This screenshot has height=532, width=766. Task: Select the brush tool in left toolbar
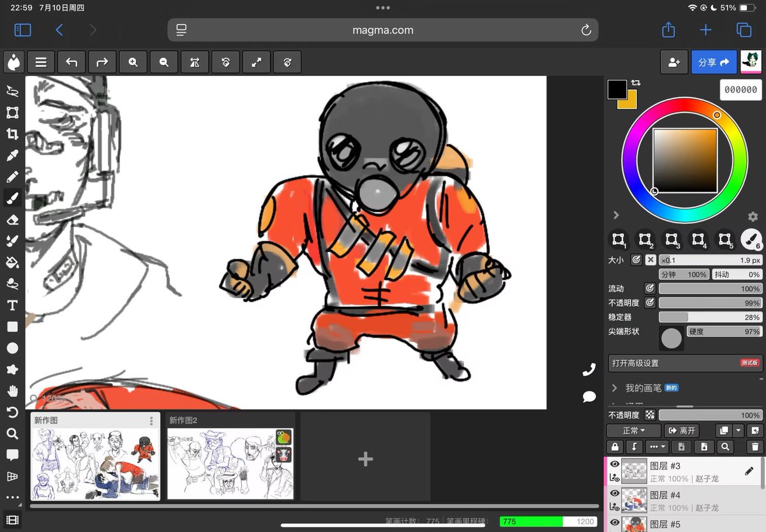coord(12,198)
